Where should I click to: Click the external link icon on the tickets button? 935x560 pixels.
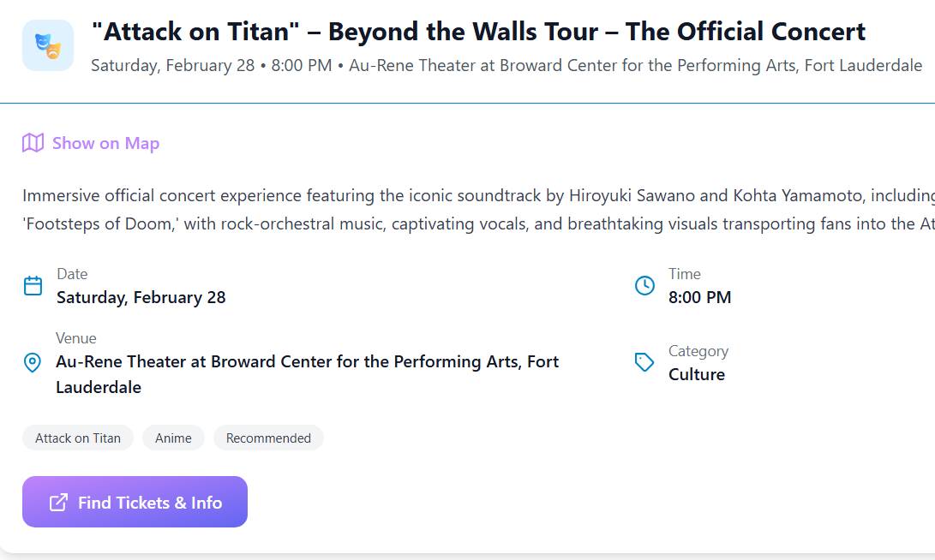[58, 501]
